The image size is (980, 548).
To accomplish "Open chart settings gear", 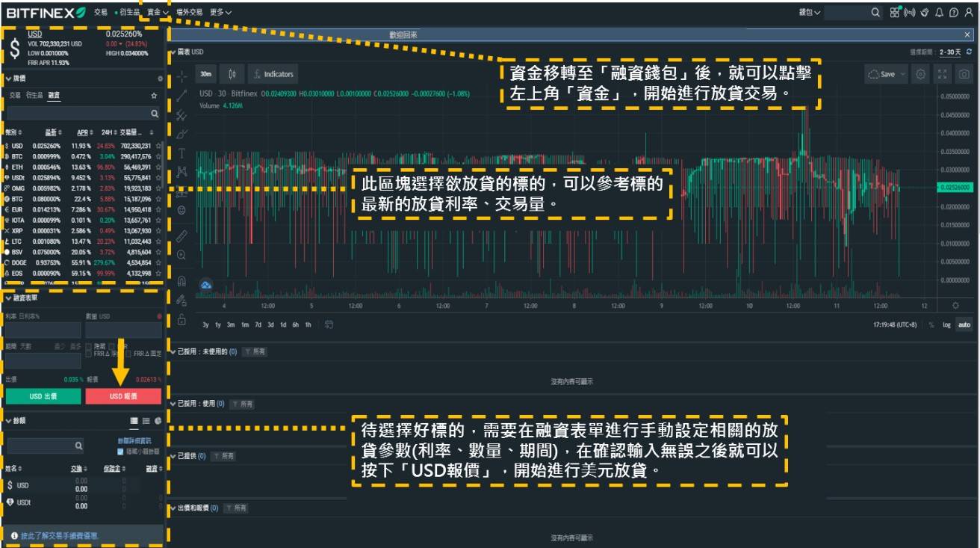I will pyautogui.click(x=920, y=74).
